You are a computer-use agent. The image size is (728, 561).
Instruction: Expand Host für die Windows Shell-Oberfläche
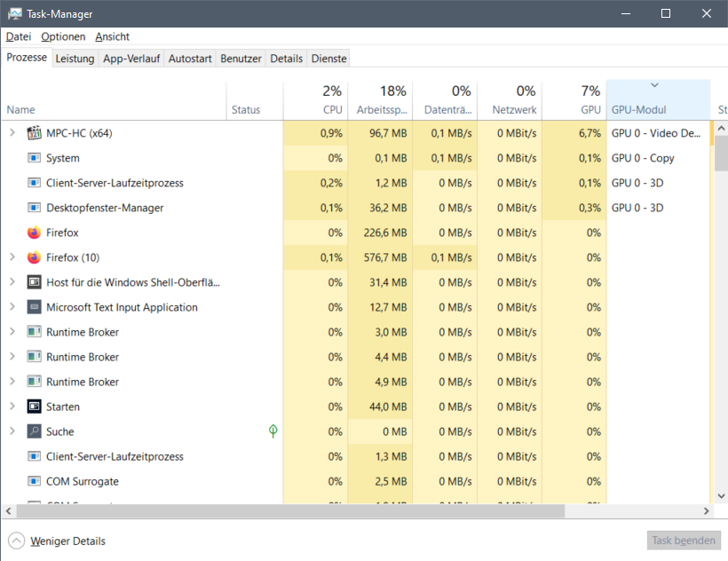pos(12,281)
